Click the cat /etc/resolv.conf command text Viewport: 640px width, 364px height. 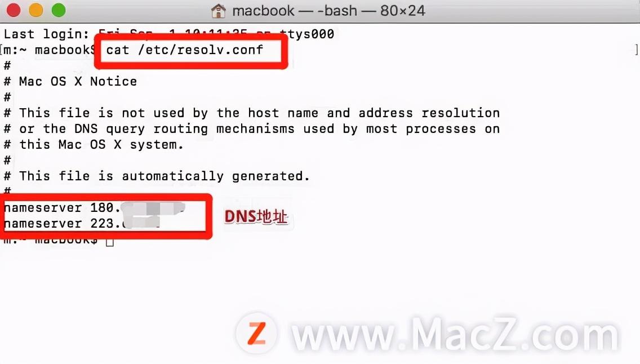point(184,50)
